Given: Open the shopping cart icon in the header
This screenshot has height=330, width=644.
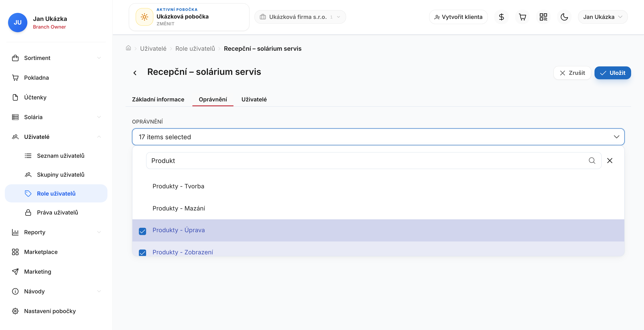Looking at the screenshot, I should coord(522,17).
